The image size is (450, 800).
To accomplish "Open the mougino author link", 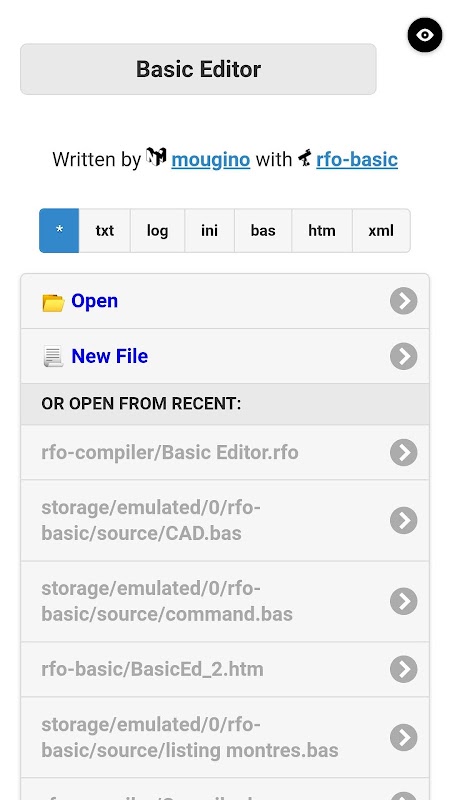I will 211,160.
